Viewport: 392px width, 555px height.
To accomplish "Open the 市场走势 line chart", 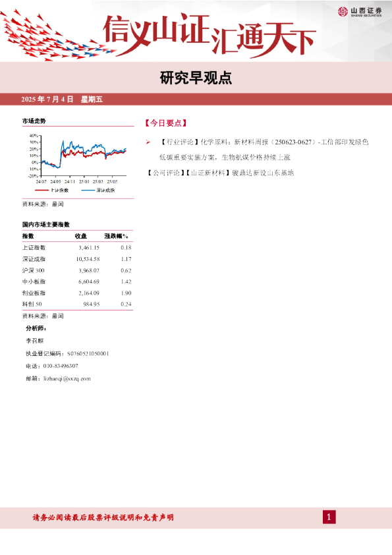I will point(78,159).
